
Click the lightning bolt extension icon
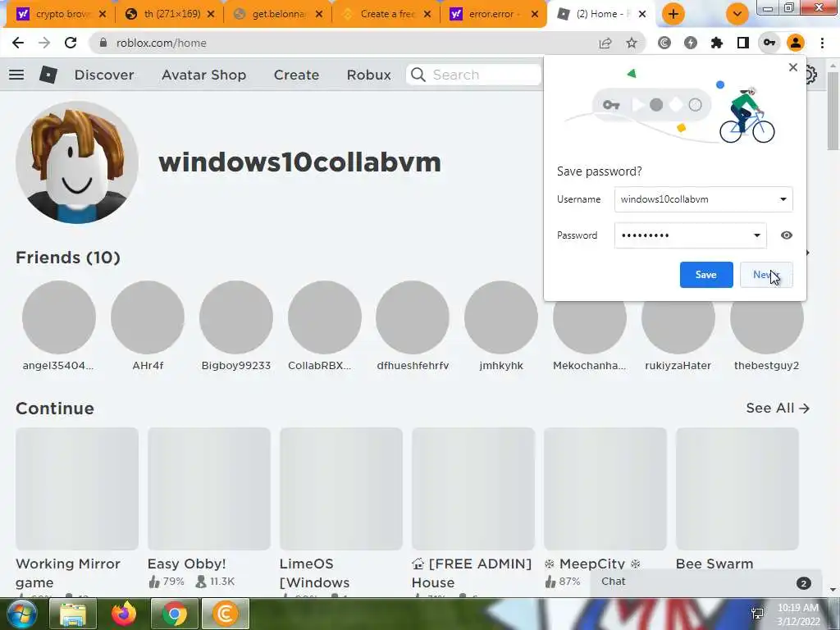(x=691, y=43)
